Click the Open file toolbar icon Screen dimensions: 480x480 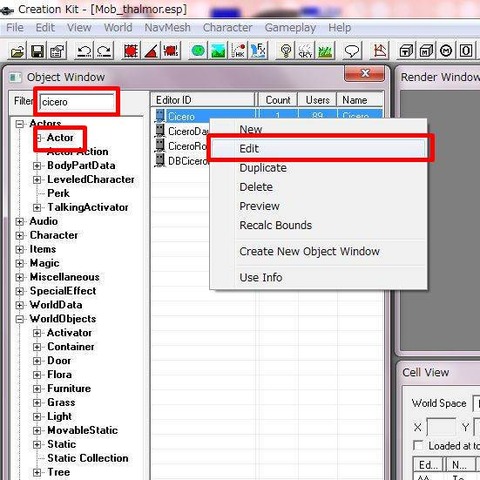17,51
